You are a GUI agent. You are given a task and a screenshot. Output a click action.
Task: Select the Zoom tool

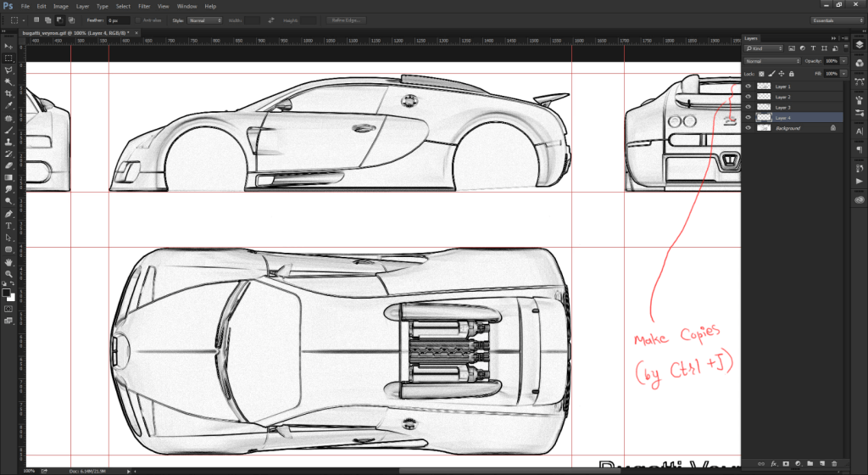8,274
